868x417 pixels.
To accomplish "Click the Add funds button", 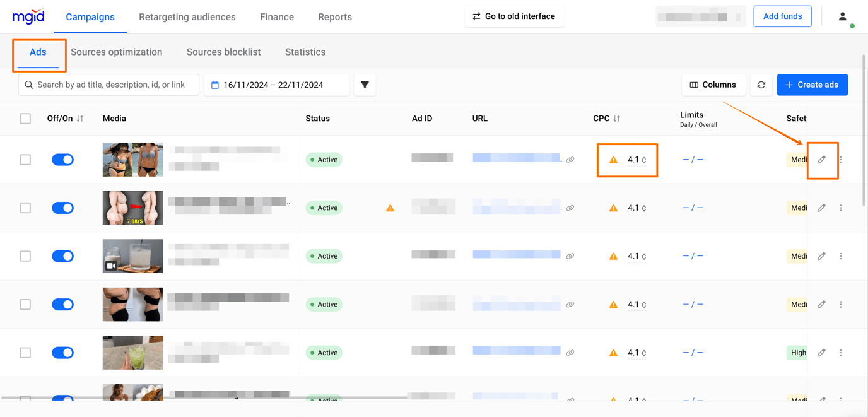I will (x=782, y=16).
